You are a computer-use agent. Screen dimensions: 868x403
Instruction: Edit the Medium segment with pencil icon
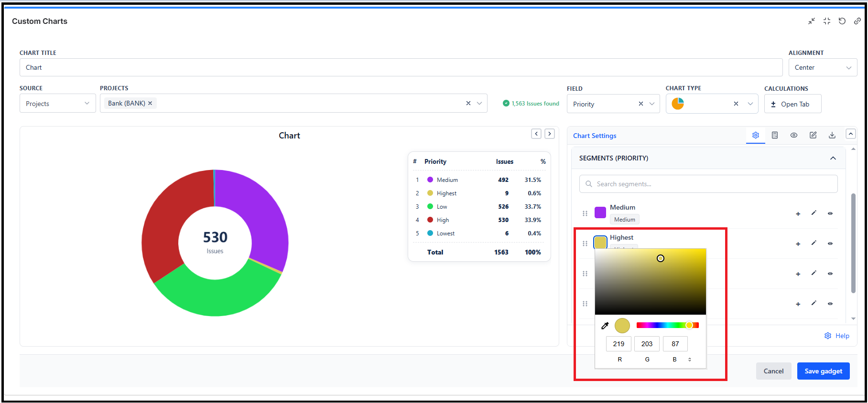[x=814, y=213]
